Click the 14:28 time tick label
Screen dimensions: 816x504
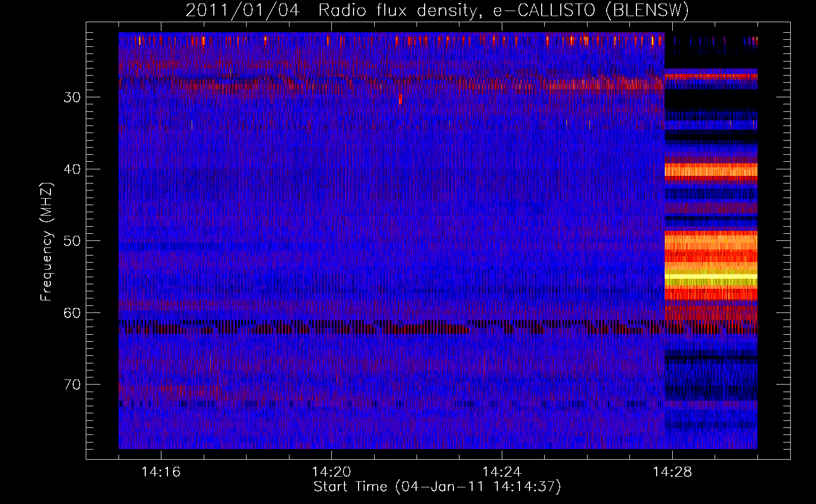click(672, 472)
